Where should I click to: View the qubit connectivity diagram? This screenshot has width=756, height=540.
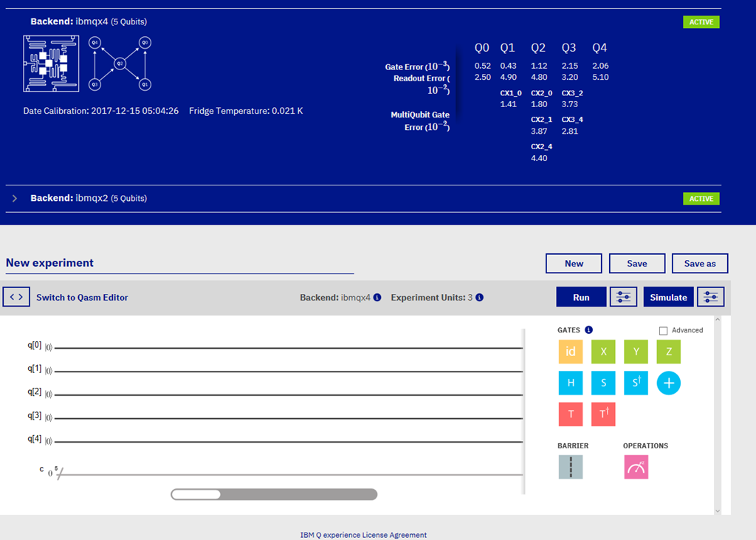[120, 64]
